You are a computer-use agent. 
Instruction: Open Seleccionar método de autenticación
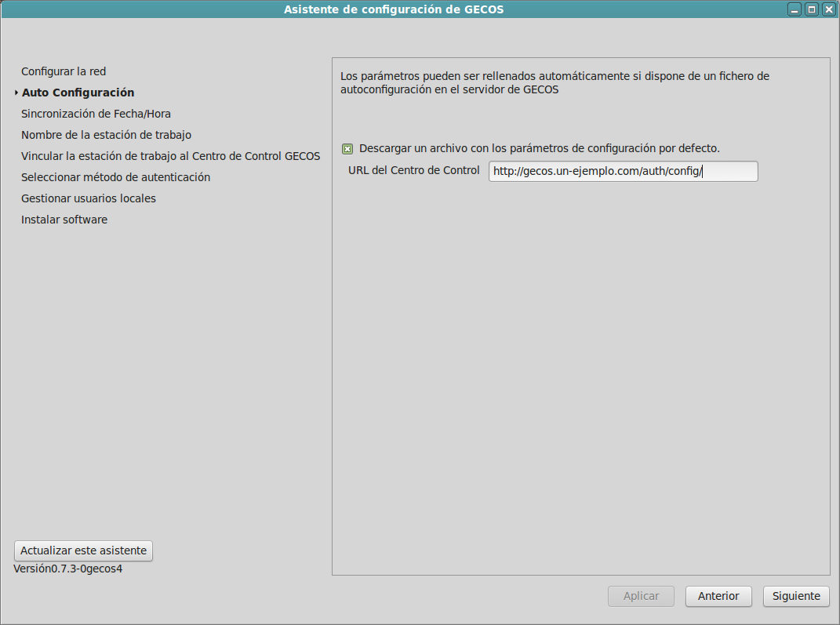click(x=115, y=177)
